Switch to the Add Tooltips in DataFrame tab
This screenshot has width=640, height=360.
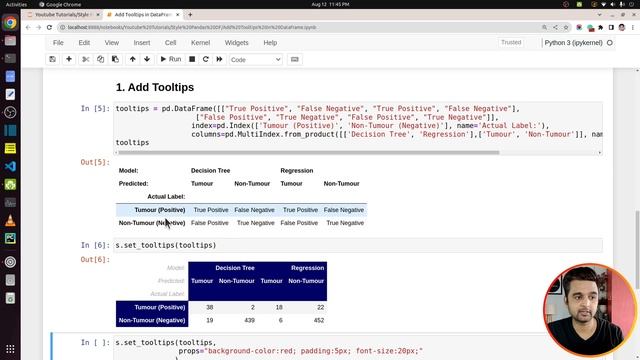pos(142,15)
